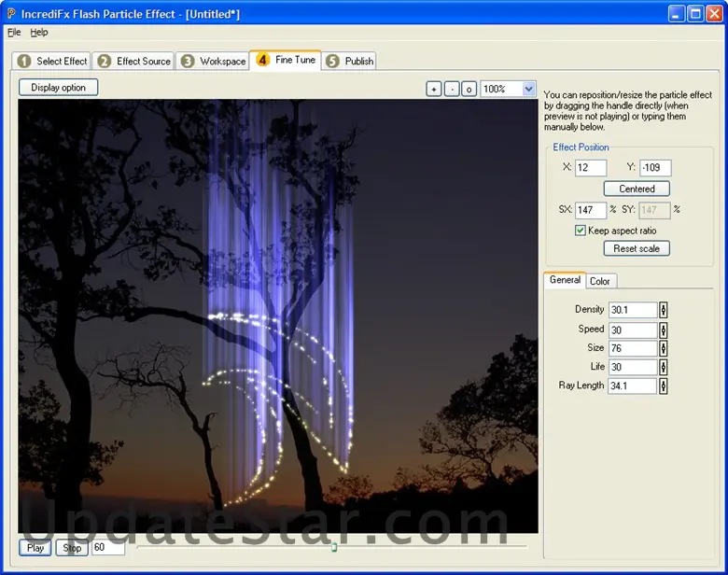Adjust the Speed spinner control
728x575 pixels.
pos(664,330)
